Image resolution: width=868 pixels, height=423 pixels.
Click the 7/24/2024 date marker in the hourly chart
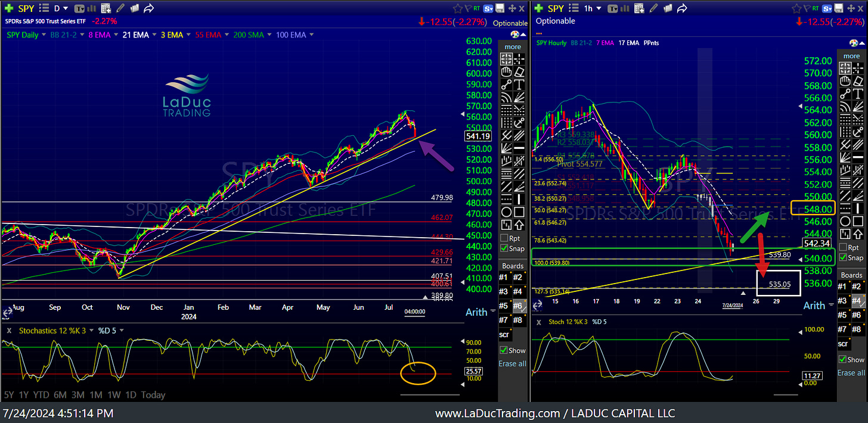click(x=732, y=305)
